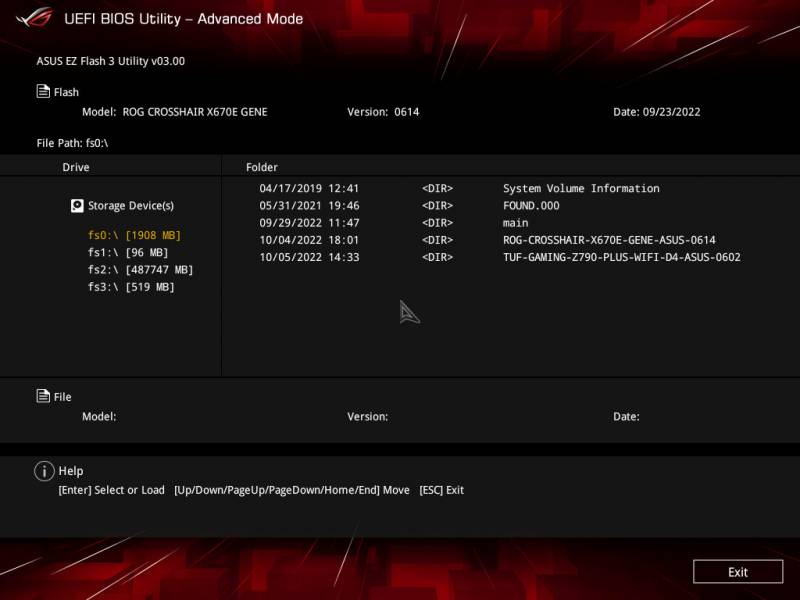The height and width of the screenshot is (600, 800).
Task: Open the main folder
Action: (x=515, y=223)
